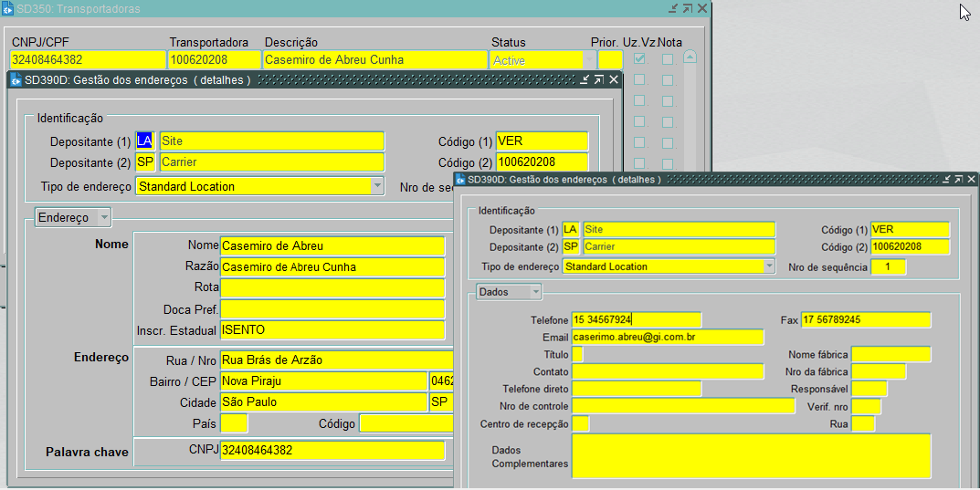Click Centro de recepção field
980x490 pixels.
580,423
